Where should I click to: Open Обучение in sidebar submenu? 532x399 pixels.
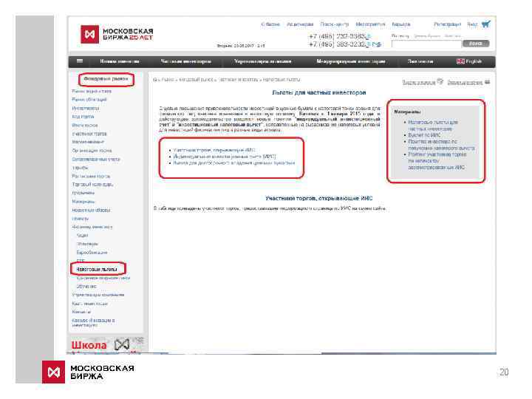pos(86,287)
